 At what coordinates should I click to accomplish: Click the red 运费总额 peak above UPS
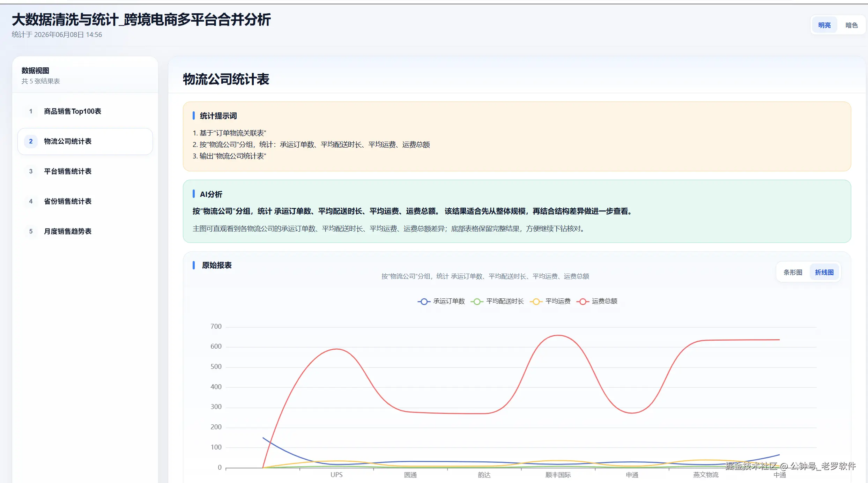(x=336, y=349)
